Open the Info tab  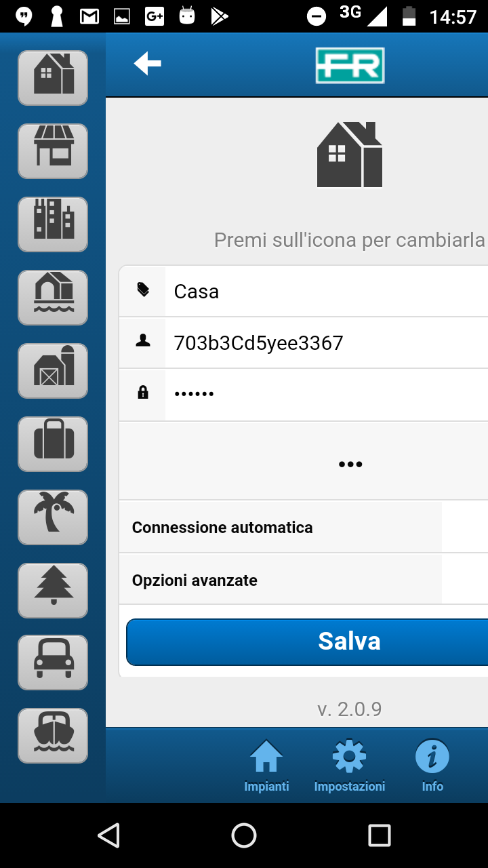(432, 766)
